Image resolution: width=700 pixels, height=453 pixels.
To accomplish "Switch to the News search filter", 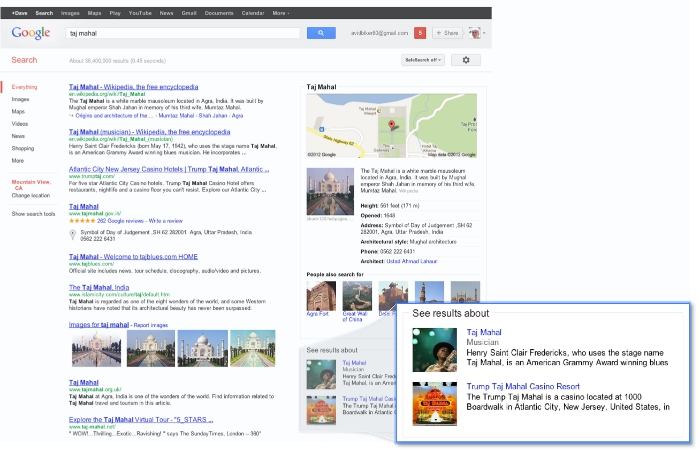I will (18, 136).
